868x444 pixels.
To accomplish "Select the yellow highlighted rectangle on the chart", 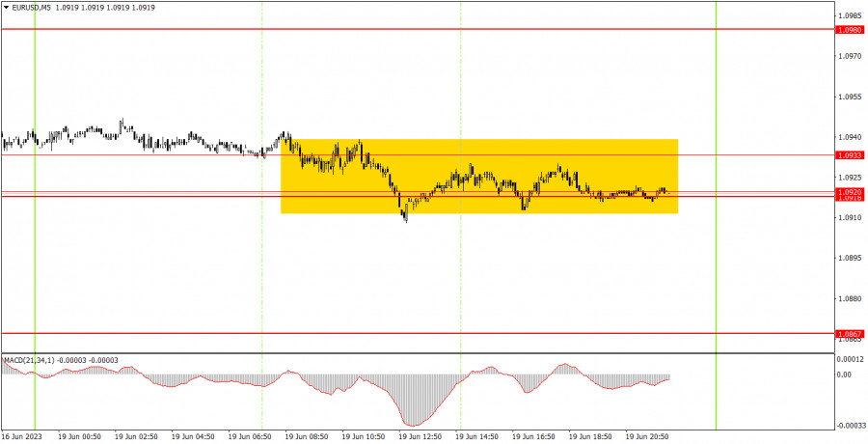I will tap(479, 177).
